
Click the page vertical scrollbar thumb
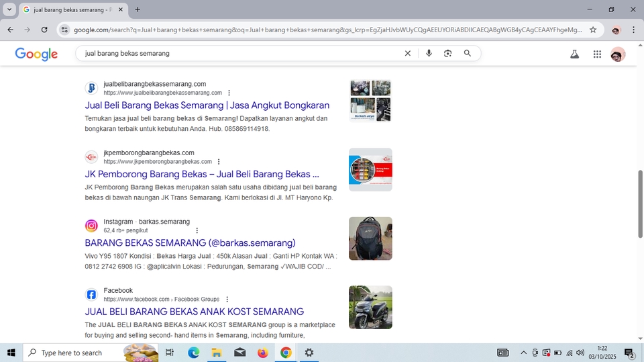click(x=640, y=203)
